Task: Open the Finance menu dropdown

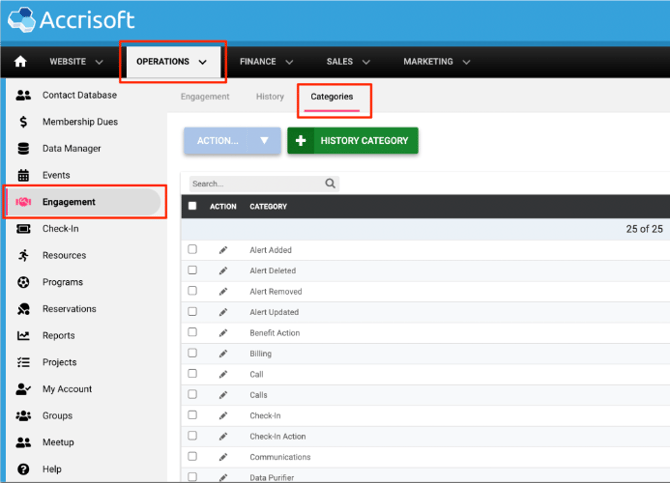Action: [x=266, y=62]
